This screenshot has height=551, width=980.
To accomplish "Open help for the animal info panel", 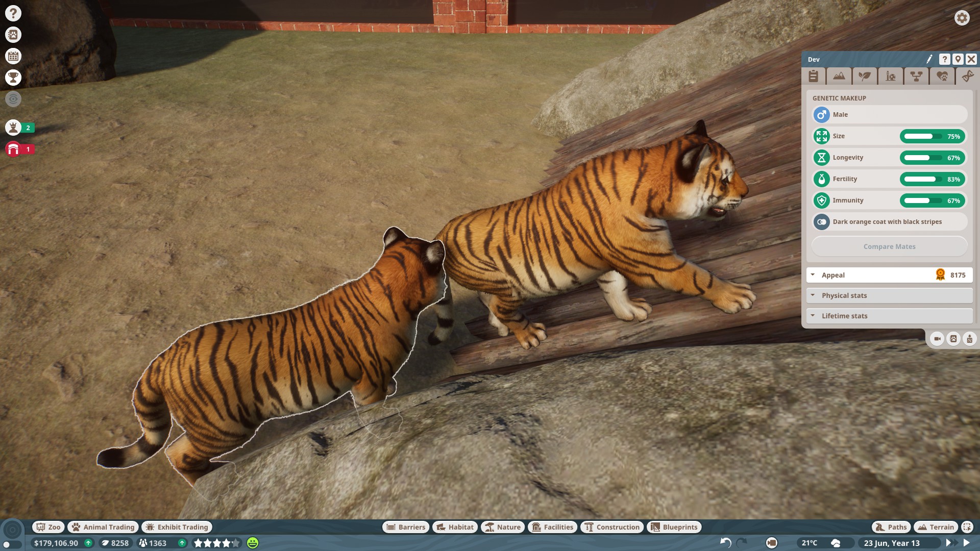I will coord(945,59).
